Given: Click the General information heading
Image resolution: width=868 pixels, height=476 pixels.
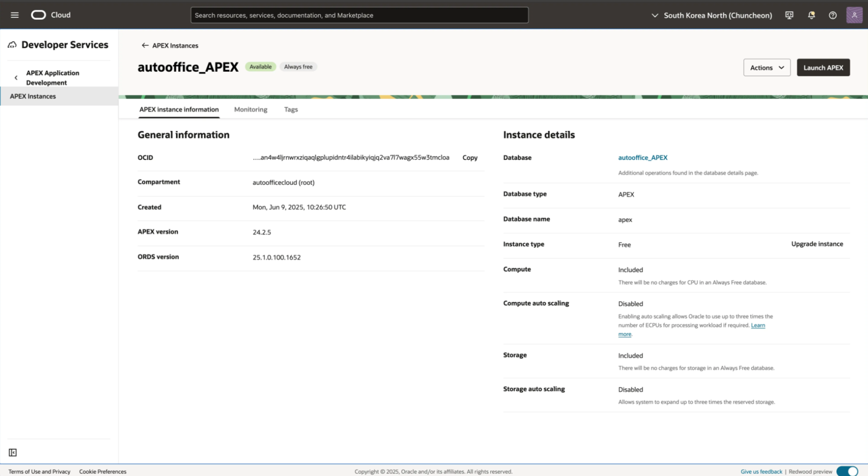Looking at the screenshot, I should pyautogui.click(x=183, y=135).
